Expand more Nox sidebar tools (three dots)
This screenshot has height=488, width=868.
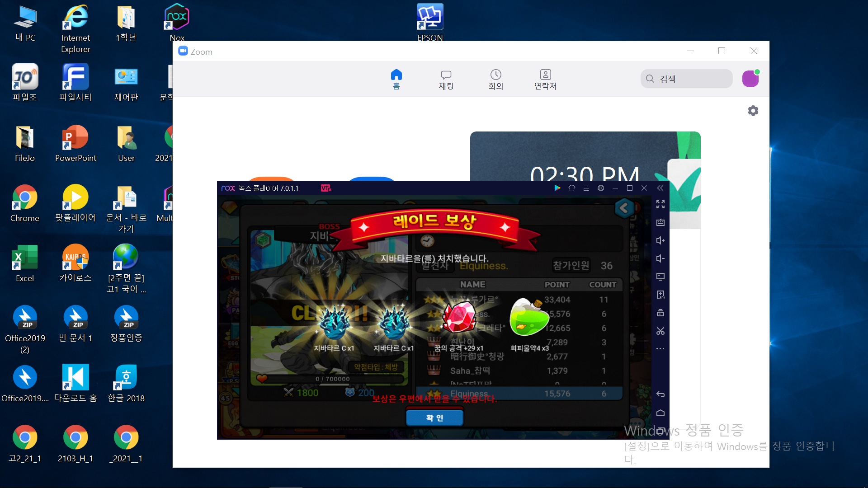(660, 349)
